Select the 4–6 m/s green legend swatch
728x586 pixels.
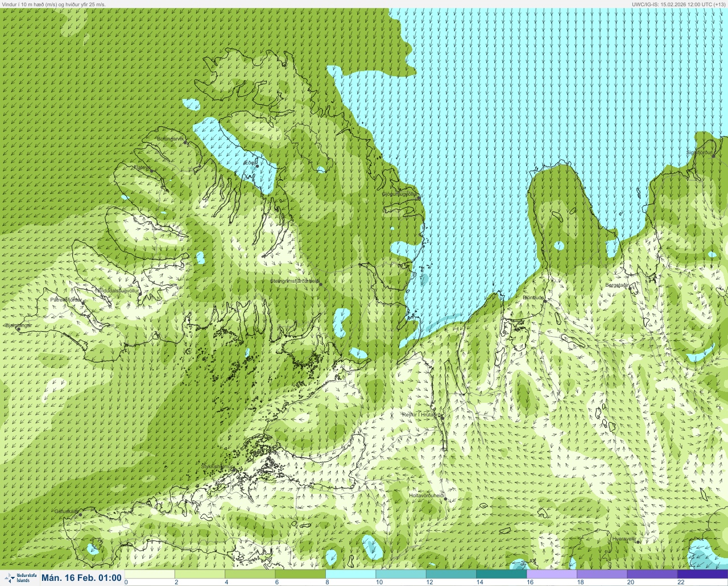pyautogui.click(x=250, y=574)
